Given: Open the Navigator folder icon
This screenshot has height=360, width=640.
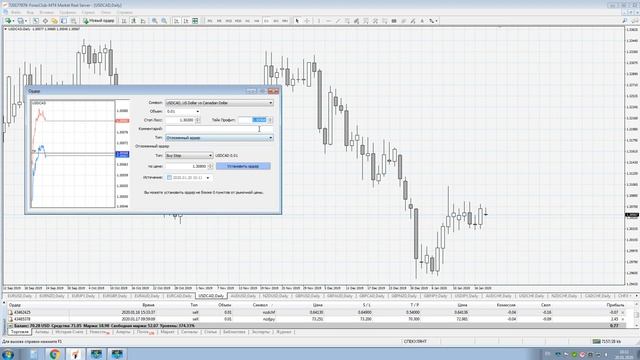Looking at the screenshot, I should [x=54, y=21].
